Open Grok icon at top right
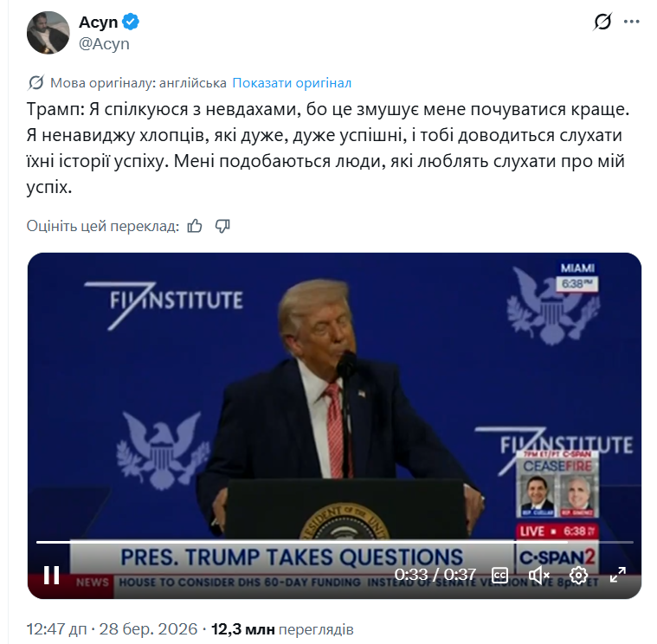The image size is (657, 644). pyautogui.click(x=602, y=22)
